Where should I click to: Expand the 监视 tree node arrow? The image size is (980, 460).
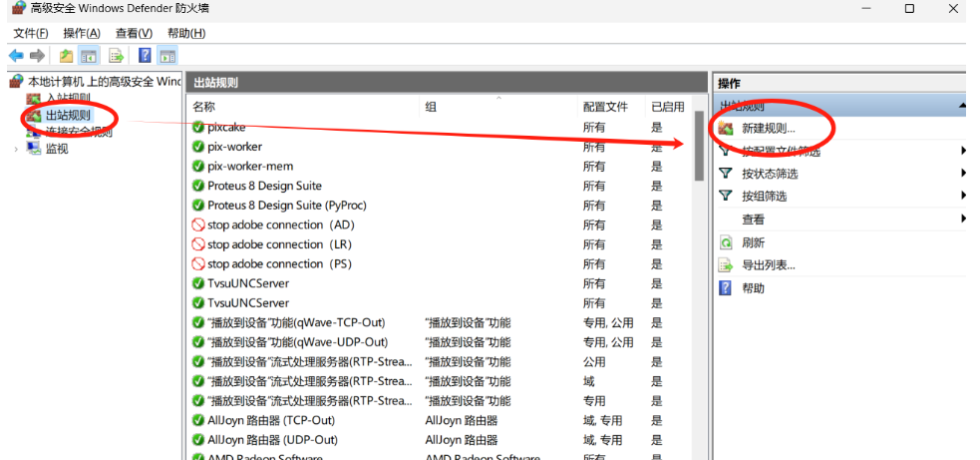(16, 149)
